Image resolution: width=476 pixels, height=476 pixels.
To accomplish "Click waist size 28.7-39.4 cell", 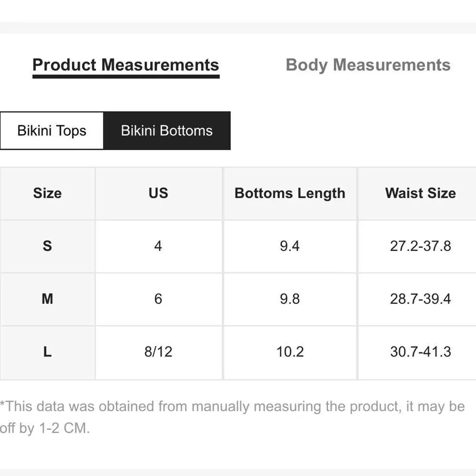I will (x=420, y=299).
